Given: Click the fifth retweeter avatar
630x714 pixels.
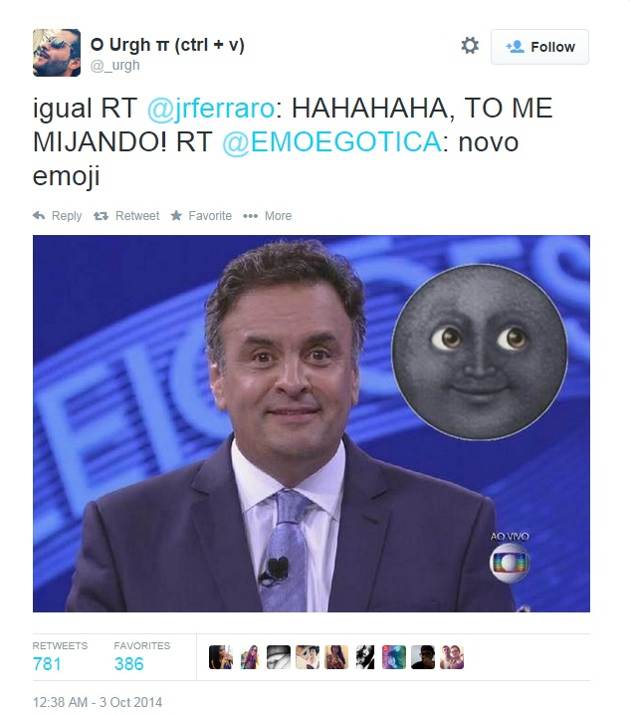Looking at the screenshot, I should pyautogui.click(x=336, y=657).
